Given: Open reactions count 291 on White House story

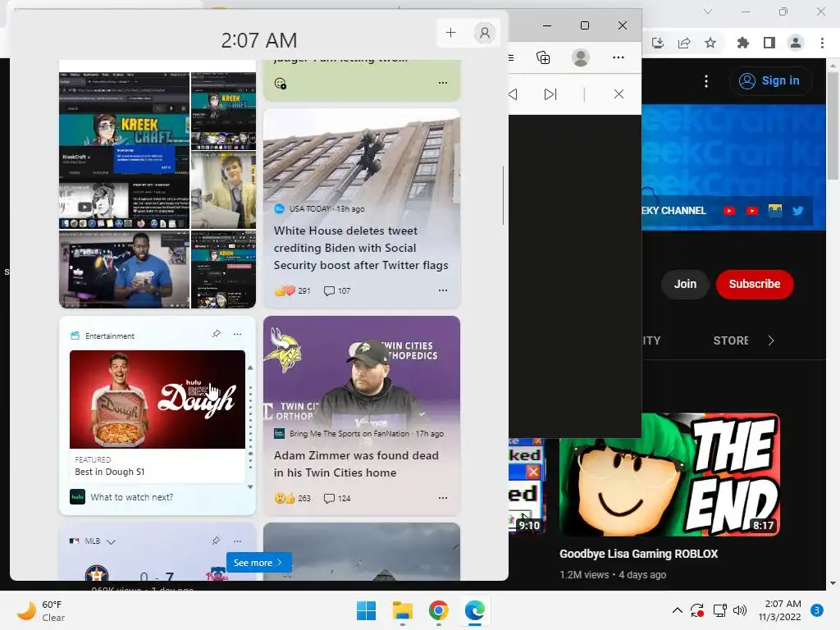Looking at the screenshot, I should point(293,291).
